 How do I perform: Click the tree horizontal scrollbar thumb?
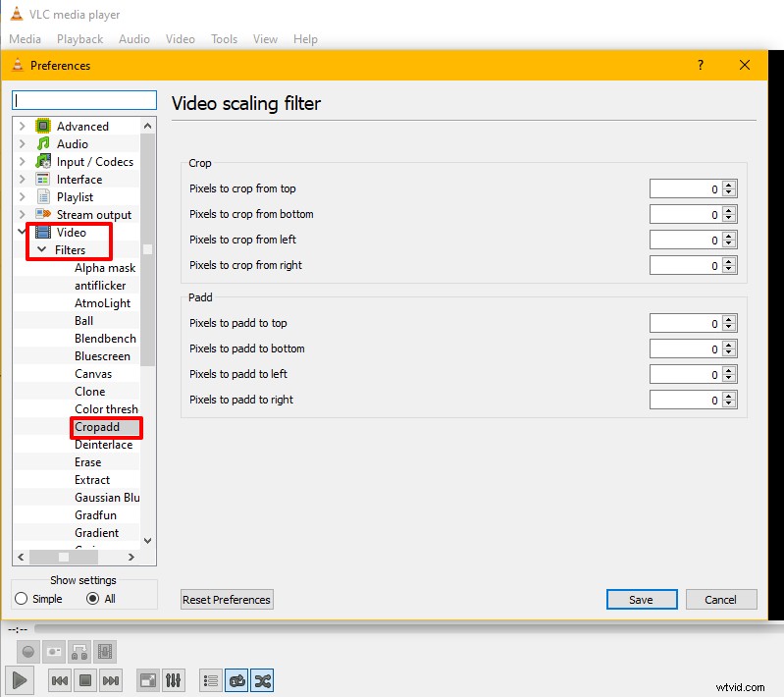(x=64, y=557)
